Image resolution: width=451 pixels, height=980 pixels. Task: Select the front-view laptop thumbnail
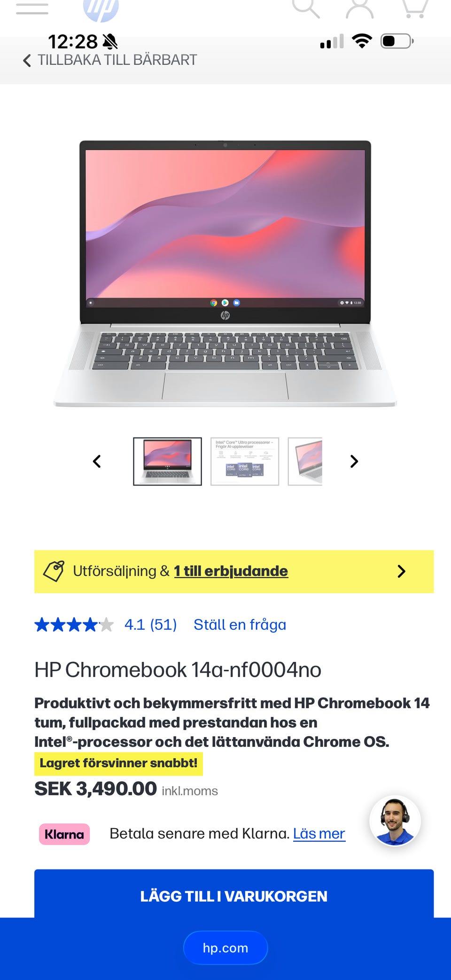167,462
